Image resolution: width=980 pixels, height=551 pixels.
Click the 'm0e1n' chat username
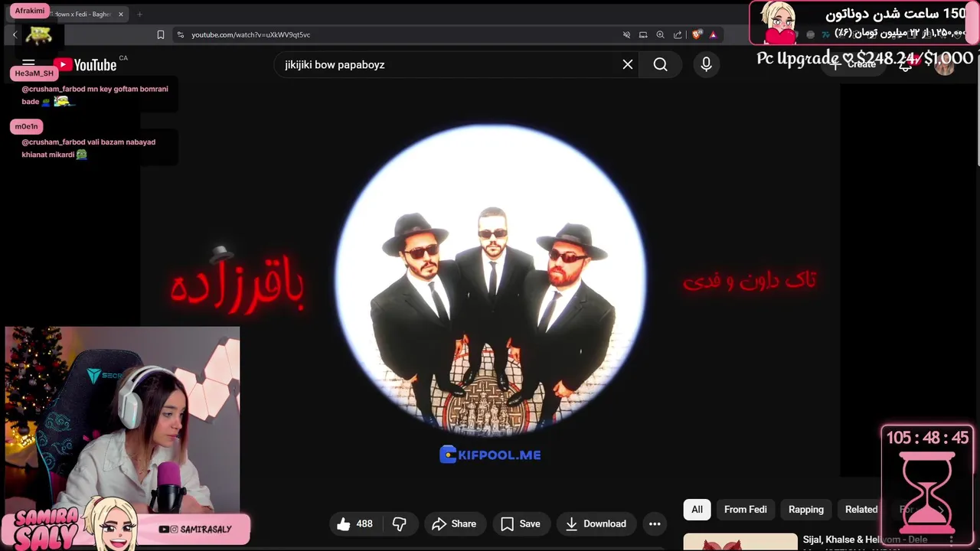tap(26, 126)
